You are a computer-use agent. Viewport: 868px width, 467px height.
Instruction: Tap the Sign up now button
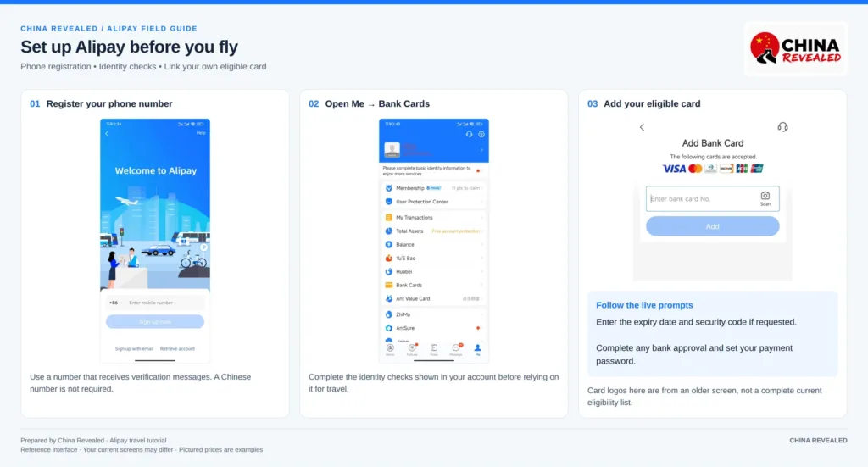coord(155,321)
